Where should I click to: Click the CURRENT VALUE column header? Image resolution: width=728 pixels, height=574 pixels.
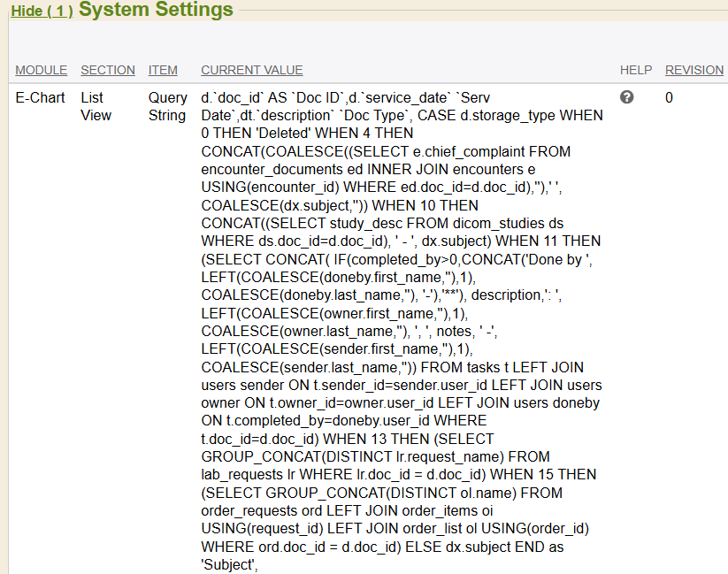(x=252, y=70)
